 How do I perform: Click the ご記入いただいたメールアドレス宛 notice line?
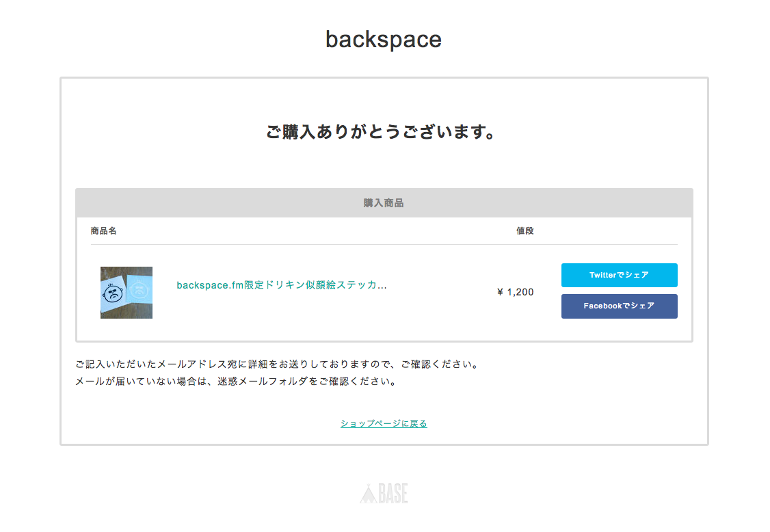(x=278, y=364)
